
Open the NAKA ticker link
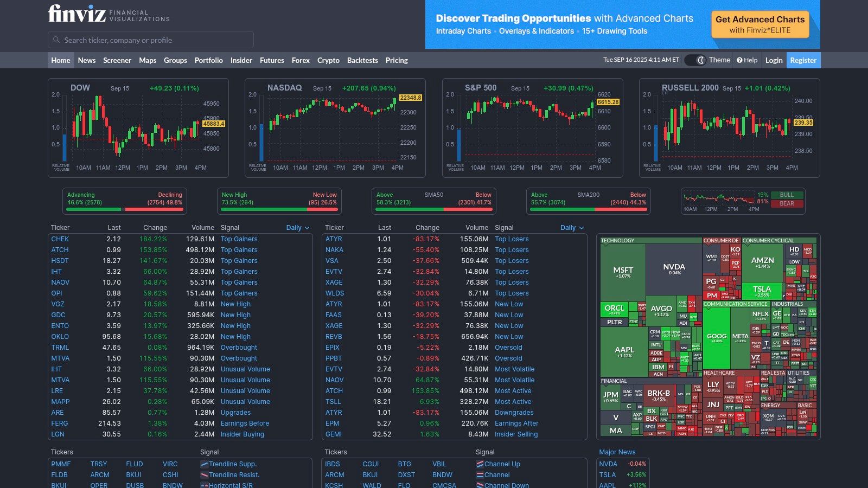point(334,250)
